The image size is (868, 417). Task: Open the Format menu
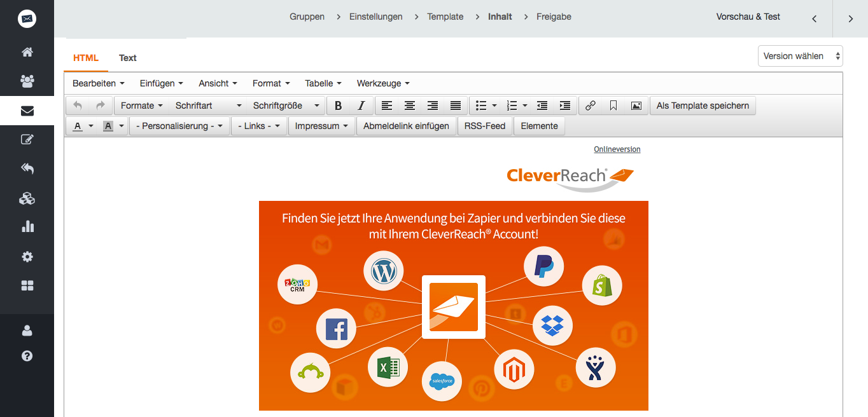pos(271,83)
